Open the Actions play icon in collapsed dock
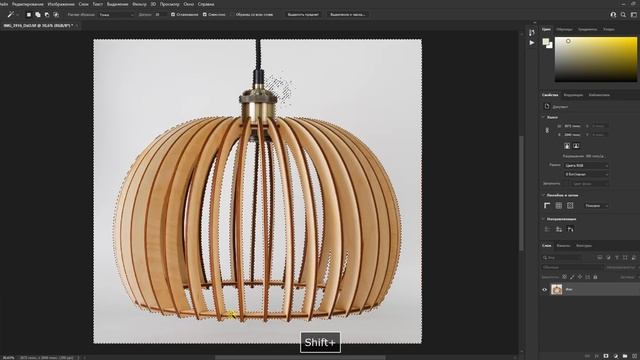This screenshot has width=640, height=360. 531,42
